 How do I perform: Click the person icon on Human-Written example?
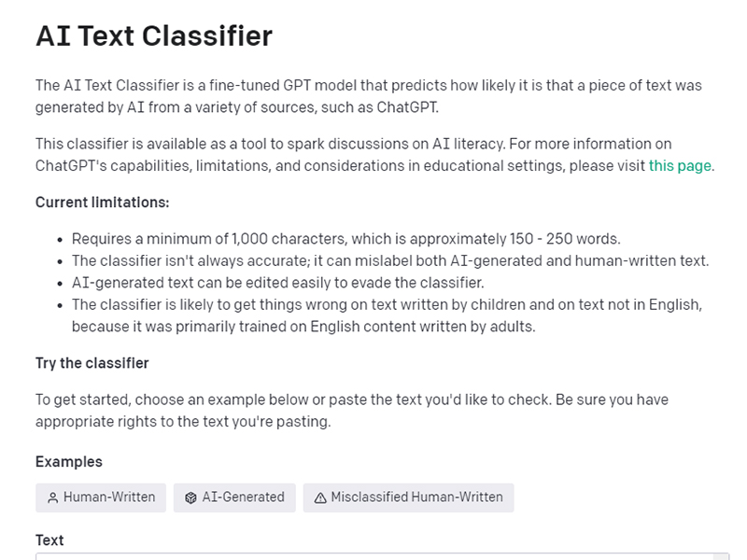[x=53, y=497]
